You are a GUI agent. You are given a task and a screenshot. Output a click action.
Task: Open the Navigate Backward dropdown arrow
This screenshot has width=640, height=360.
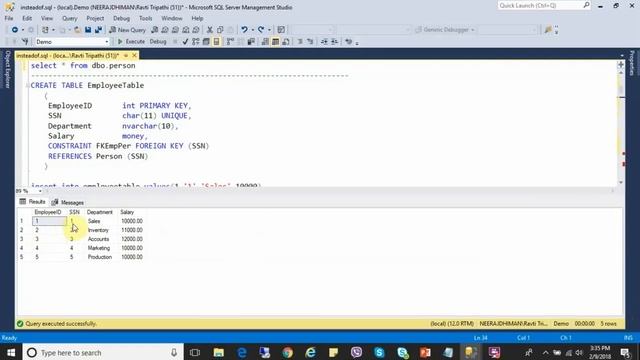[x=23, y=30]
